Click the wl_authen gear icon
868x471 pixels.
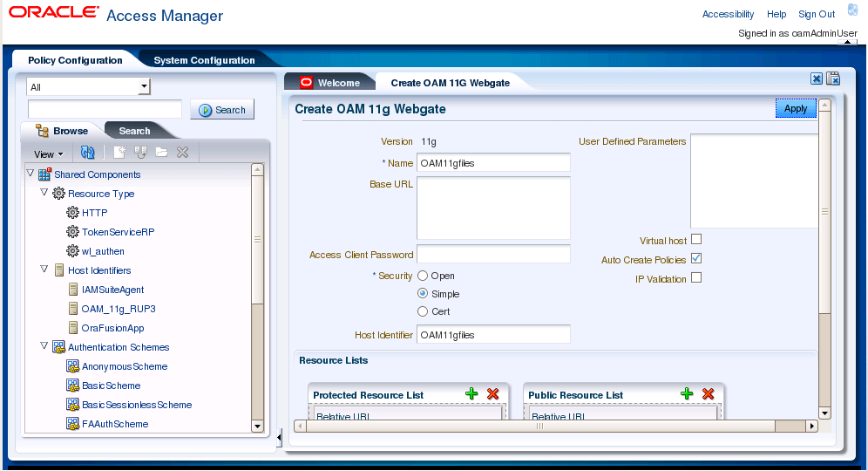click(72, 251)
